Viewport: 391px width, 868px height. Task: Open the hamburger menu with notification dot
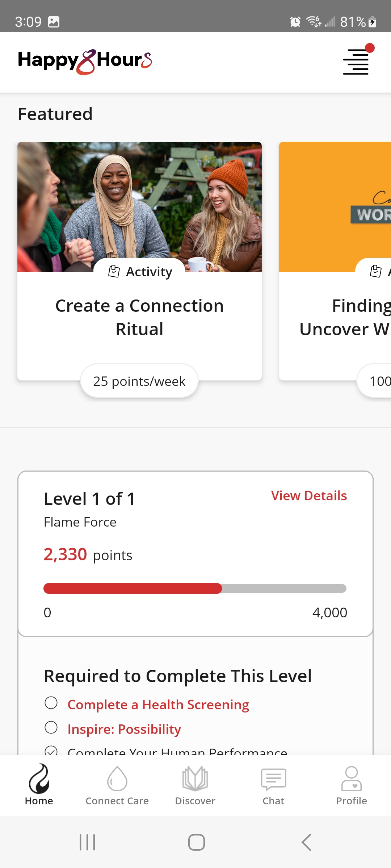[356, 61]
